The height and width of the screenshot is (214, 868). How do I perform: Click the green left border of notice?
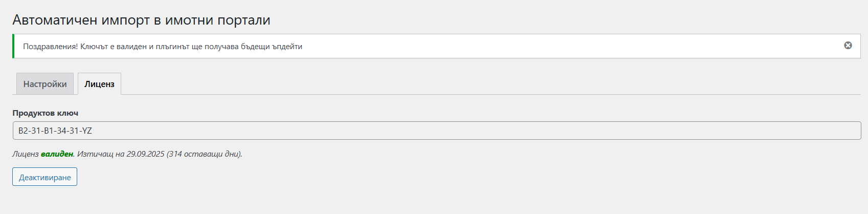point(13,46)
